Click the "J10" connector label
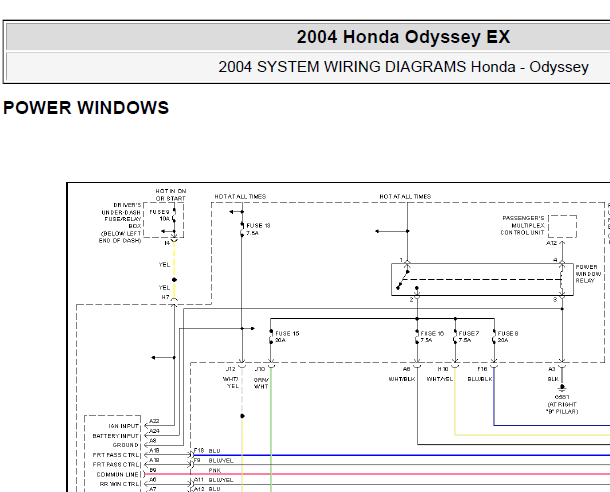This screenshot has width=610, height=492. 259,369
